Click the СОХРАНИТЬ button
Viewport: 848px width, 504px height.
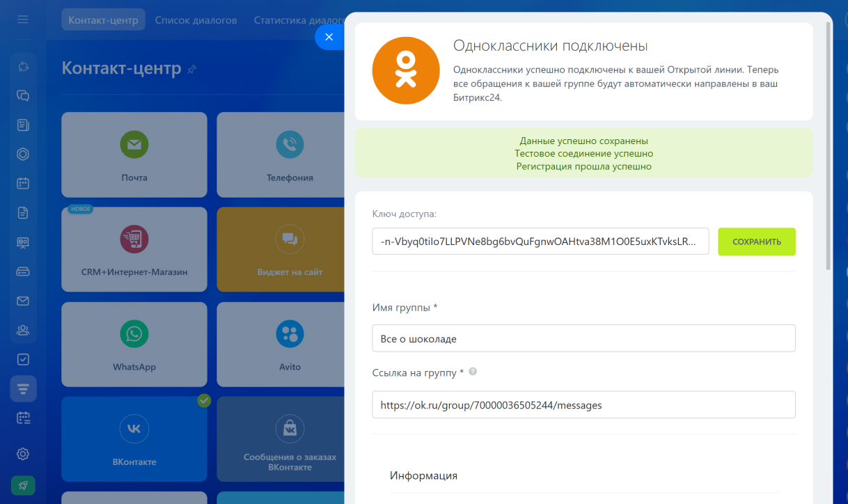757,242
